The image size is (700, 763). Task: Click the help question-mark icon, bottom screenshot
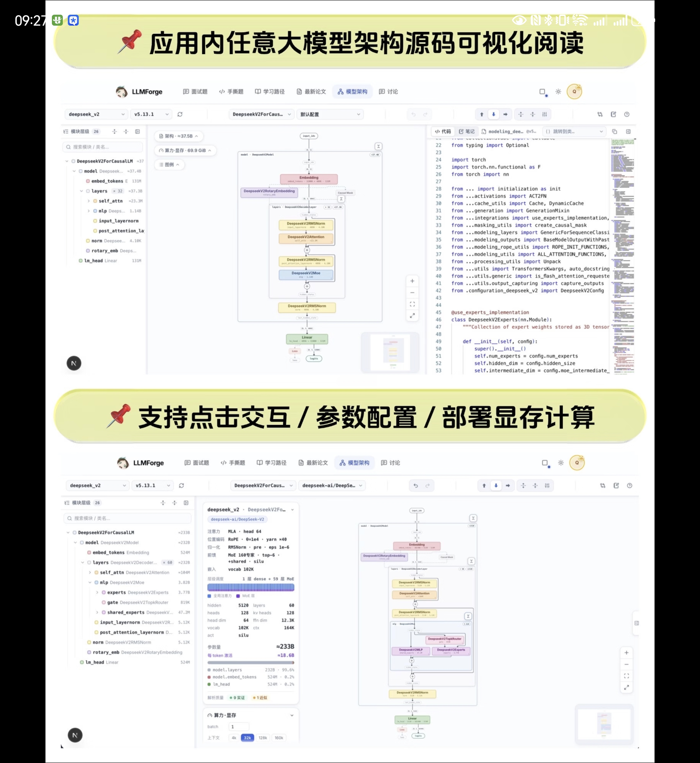[x=630, y=486]
